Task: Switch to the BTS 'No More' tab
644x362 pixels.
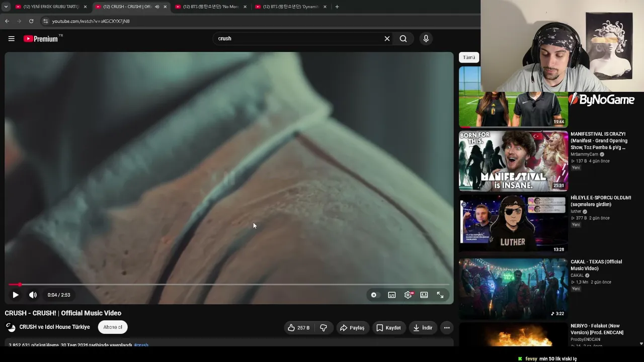Action: tap(210, 7)
